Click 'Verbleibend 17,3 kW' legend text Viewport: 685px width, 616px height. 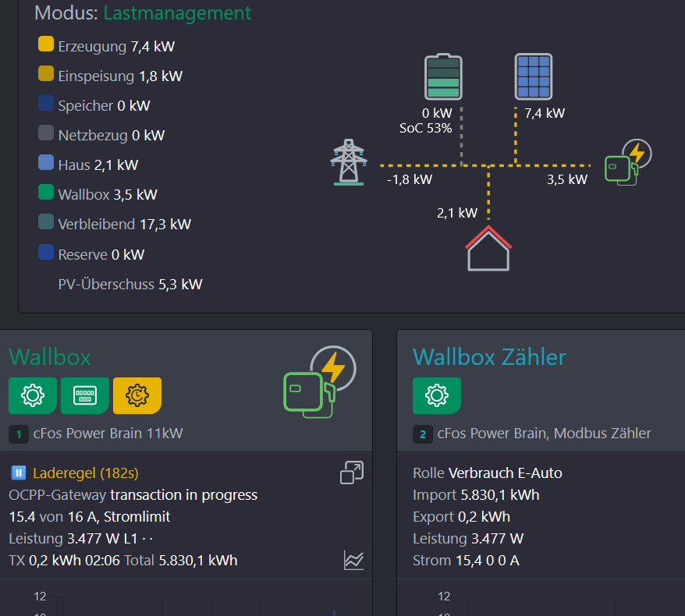[125, 225]
